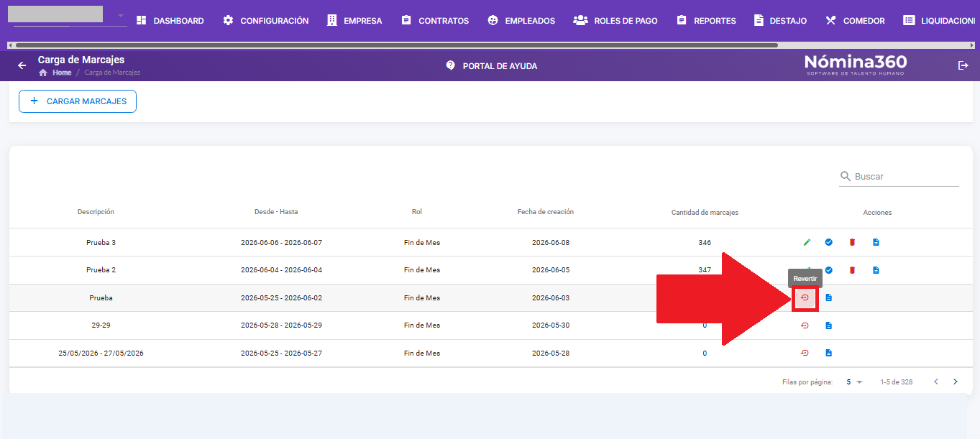Image resolution: width=980 pixels, height=439 pixels.
Task: Revert the 29-29 upload
Action: 805,325
